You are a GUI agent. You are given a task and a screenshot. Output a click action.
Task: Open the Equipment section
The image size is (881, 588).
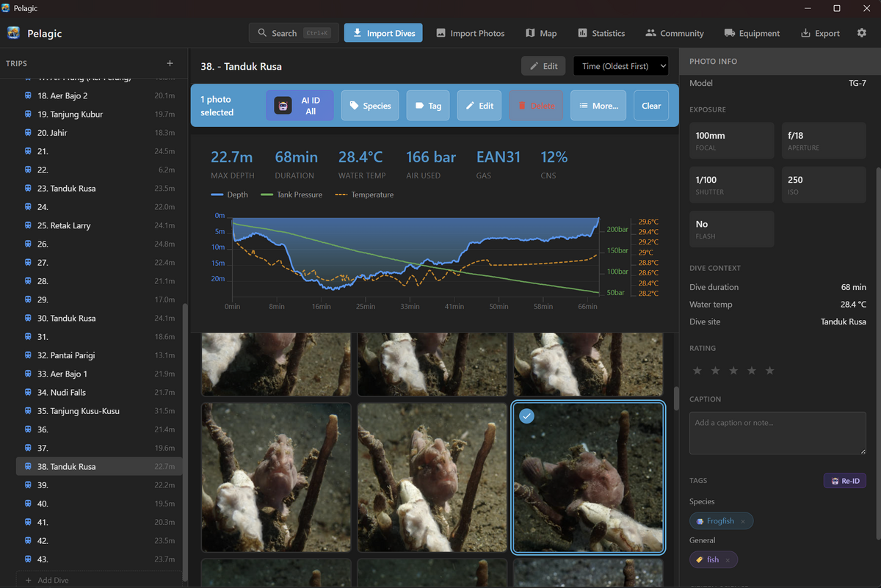pyautogui.click(x=752, y=33)
